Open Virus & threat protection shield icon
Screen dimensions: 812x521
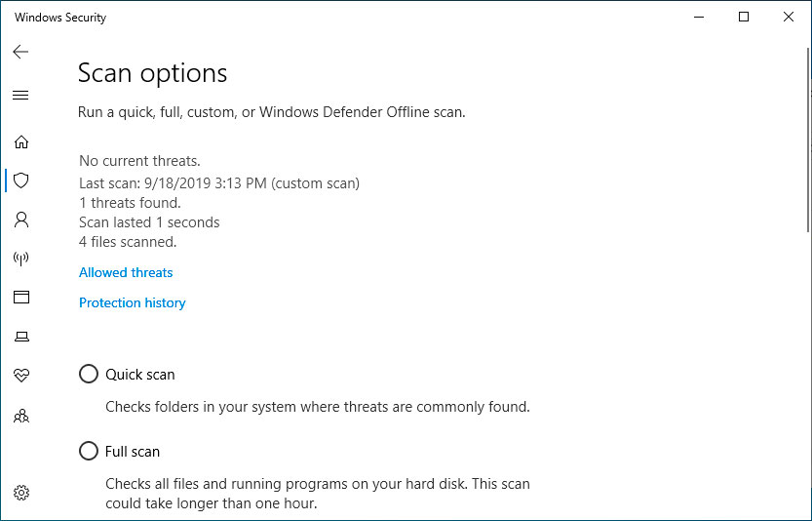(x=21, y=180)
